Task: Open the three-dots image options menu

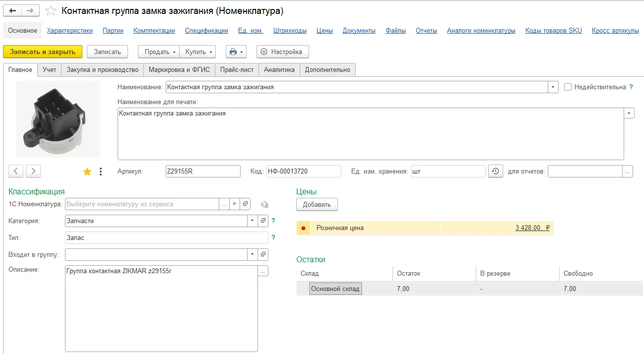Action: (101, 172)
